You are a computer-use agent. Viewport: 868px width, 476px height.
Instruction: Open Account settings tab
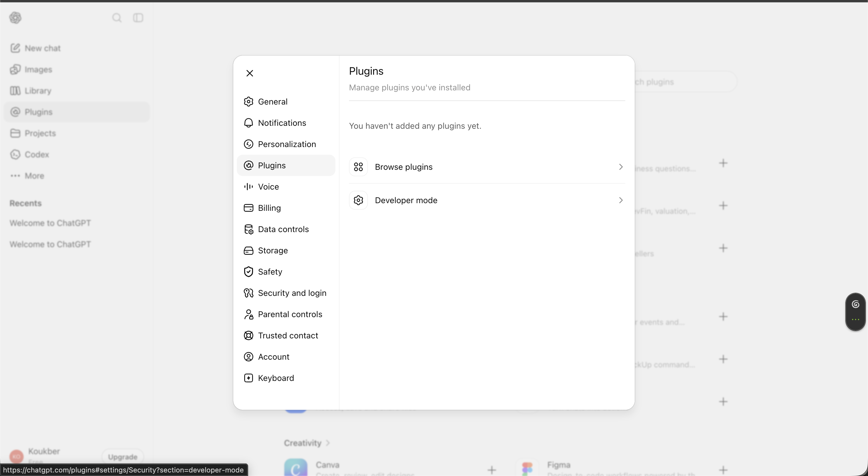286,356
